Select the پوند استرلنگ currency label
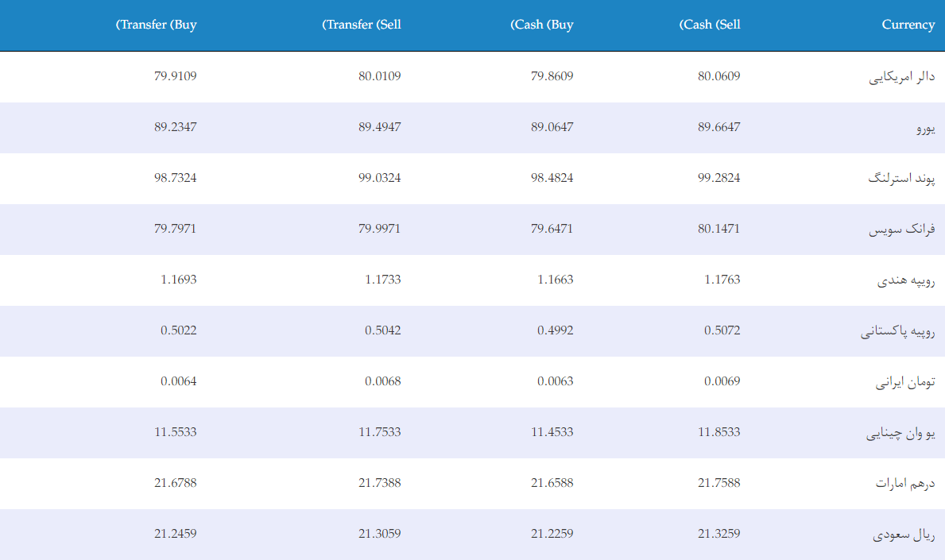945x560 pixels. (901, 179)
